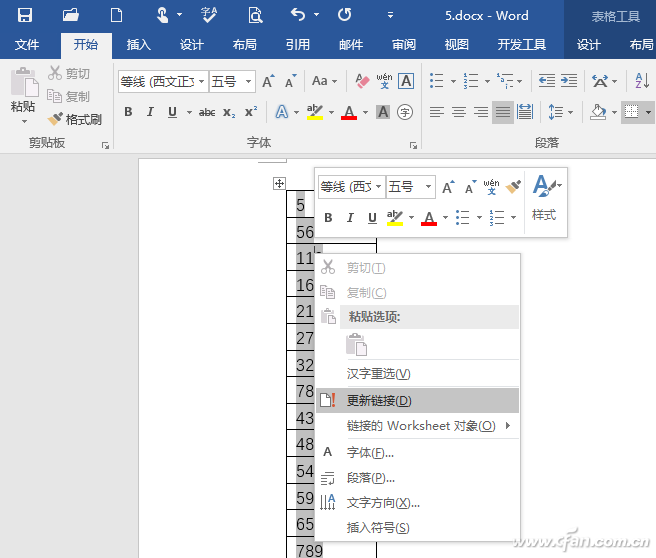Image resolution: width=656 pixels, height=558 pixels.
Task: Click the Bullets list icon in the ribbon
Action: [436, 81]
